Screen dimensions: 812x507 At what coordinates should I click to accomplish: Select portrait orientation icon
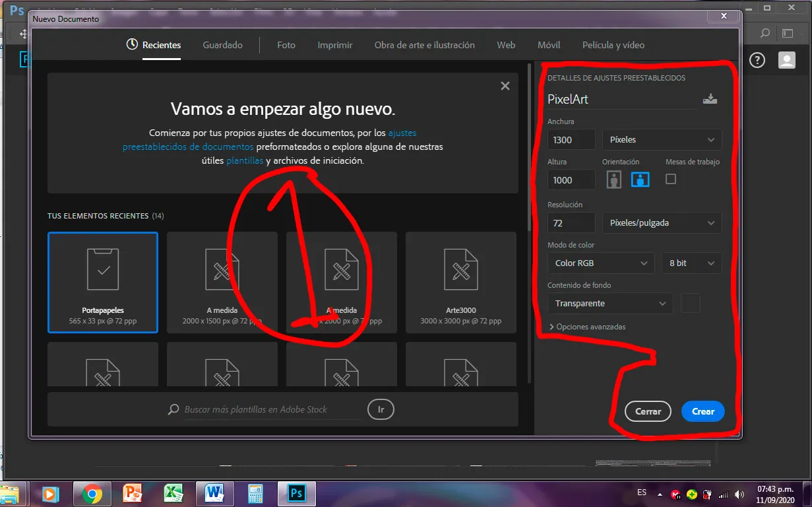point(614,179)
